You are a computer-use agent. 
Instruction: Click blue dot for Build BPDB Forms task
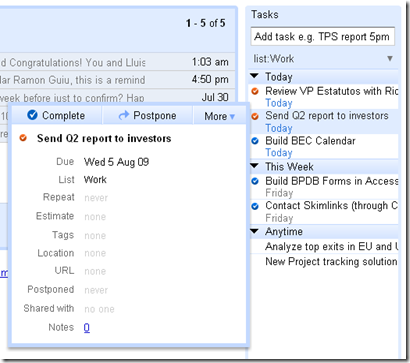point(255,181)
